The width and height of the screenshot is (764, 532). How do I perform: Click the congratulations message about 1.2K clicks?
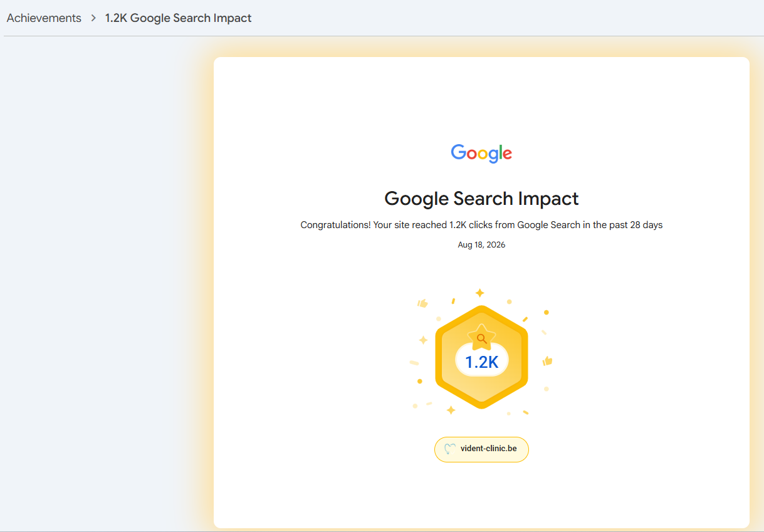(481, 225)
